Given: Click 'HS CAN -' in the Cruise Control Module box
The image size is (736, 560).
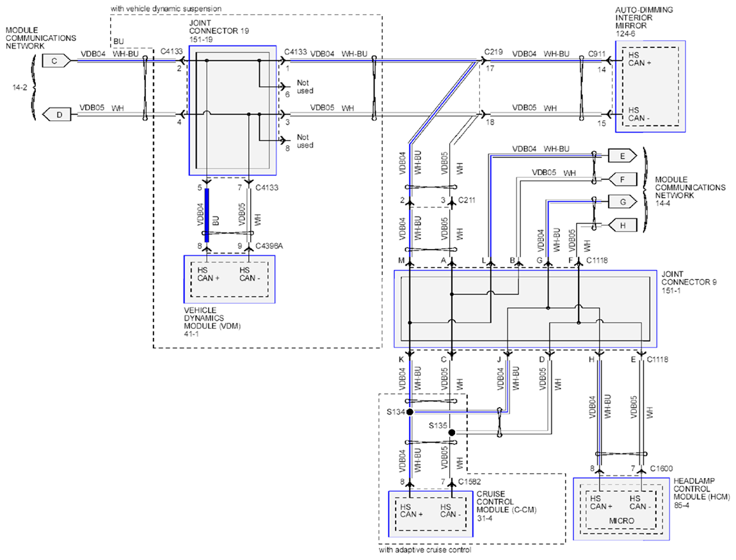Looking at the screenshot, I should click(x=450, y=511).
